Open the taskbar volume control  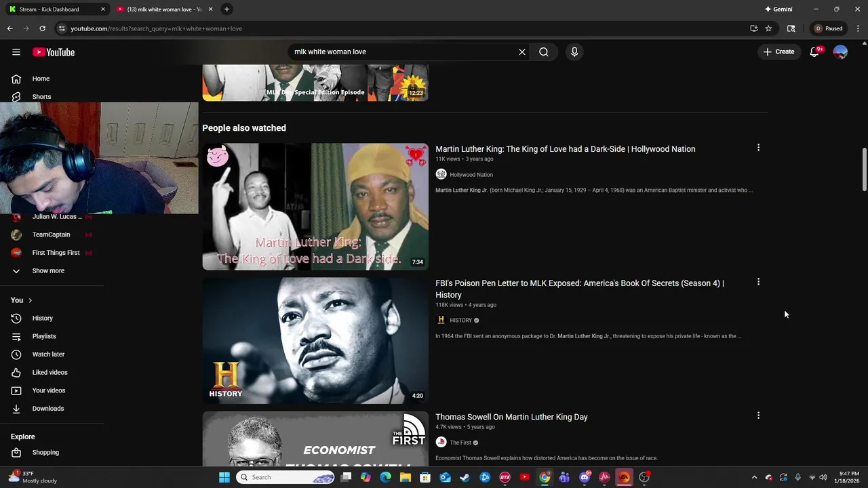(x=823, y=477)
